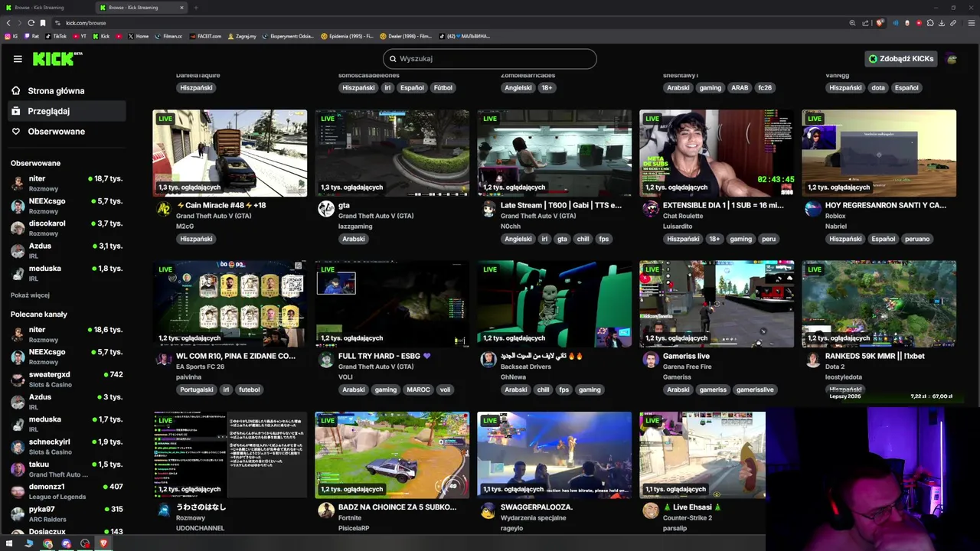Open demonzz1 League of Legends channel
The width and height of the screenshot is (980, 551).
tap(67, 491)
